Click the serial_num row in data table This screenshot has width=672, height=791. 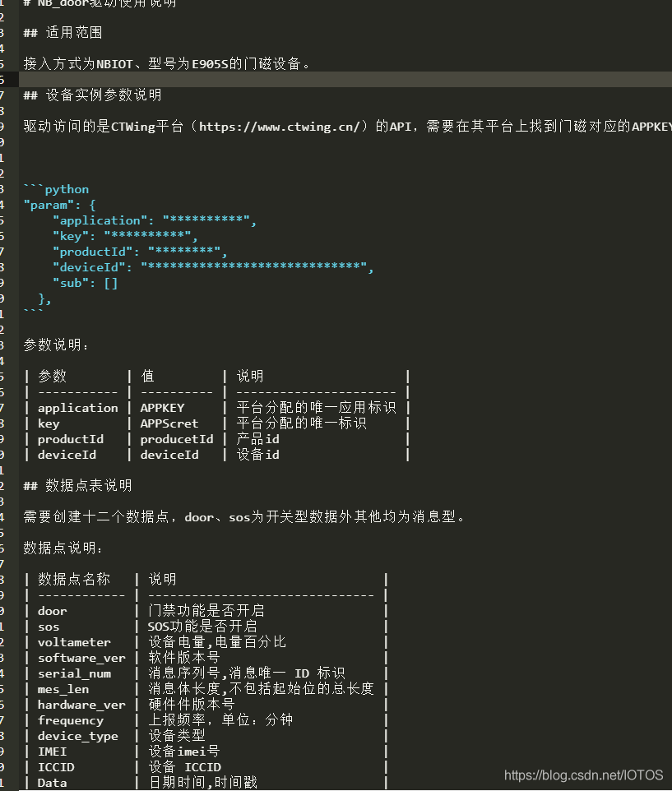[74, 673]
